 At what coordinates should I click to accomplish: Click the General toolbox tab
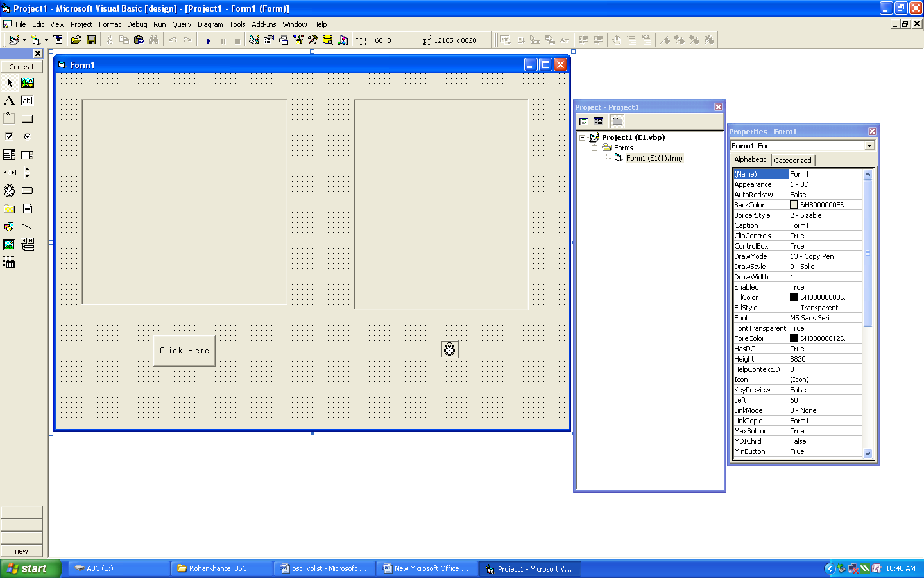tap(21, 66)
